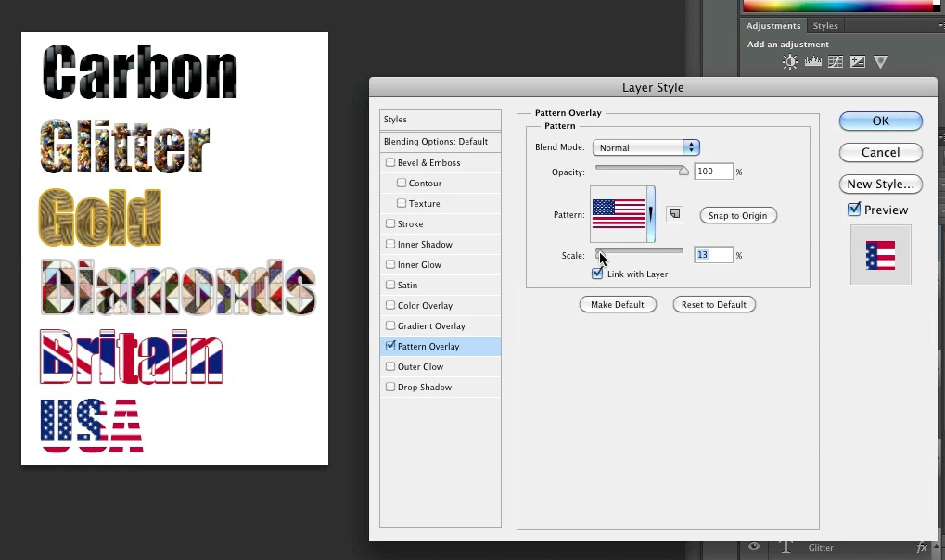This screenshot has height=560, width=945.
Task: Click the New Style... button
Action: click(880, 184)
